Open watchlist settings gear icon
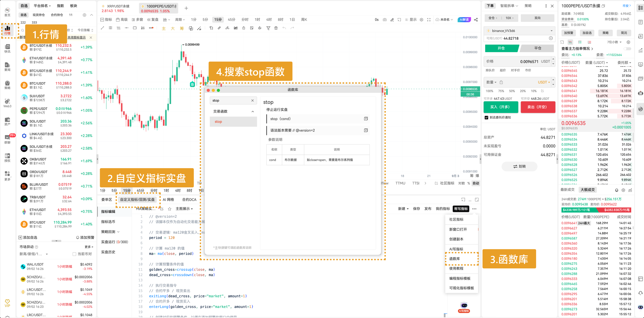This screenshot has width=644, height=318. pos(84,15)
